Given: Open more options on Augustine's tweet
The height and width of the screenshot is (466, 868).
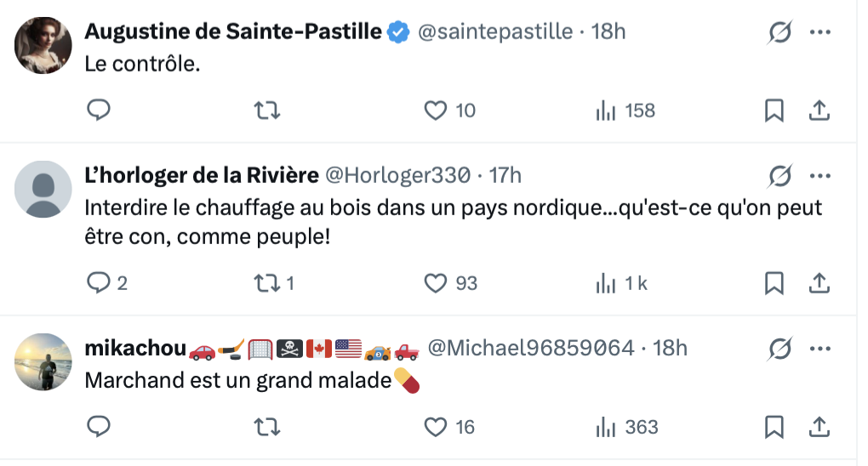Looking at the screenshot, I should click(x=819, y=32).
